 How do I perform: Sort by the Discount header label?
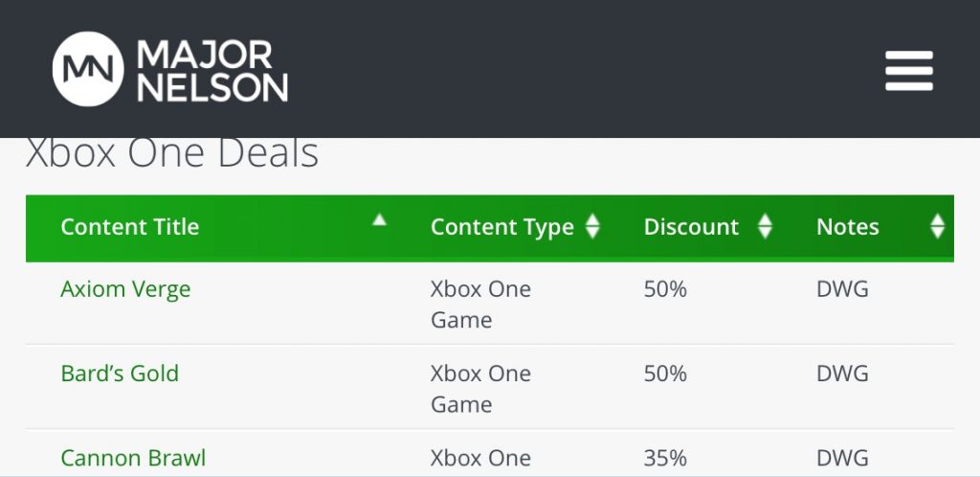pyautogui.click(x=691, y=227)
